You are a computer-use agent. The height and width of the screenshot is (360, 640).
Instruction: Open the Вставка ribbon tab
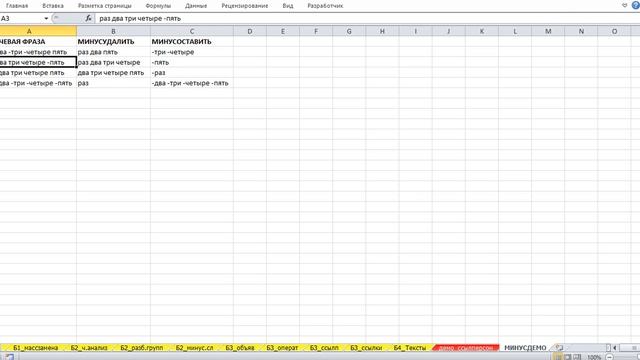click(53, 6)
